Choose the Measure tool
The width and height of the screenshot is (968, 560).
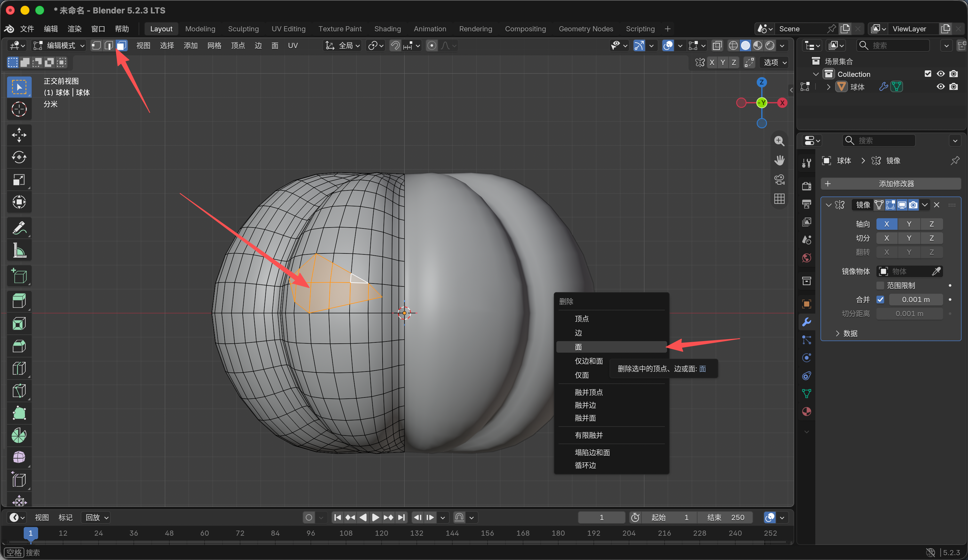click(19, 250)
